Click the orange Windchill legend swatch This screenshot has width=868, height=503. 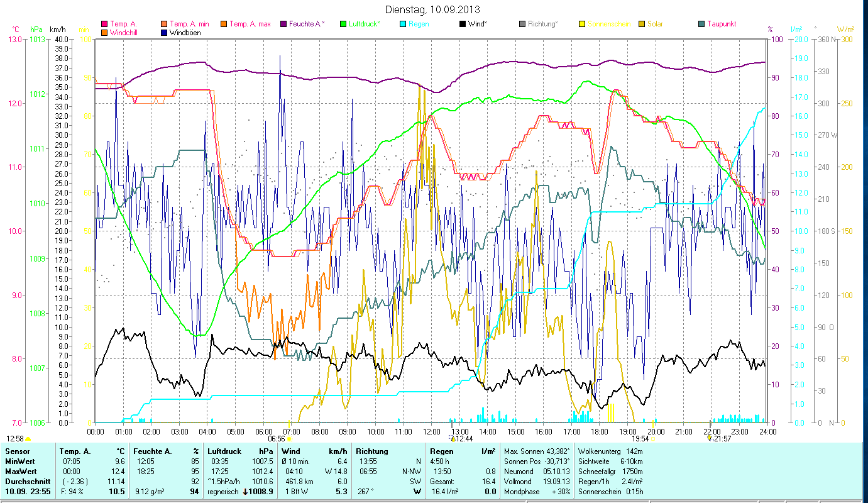pos(104,32)
